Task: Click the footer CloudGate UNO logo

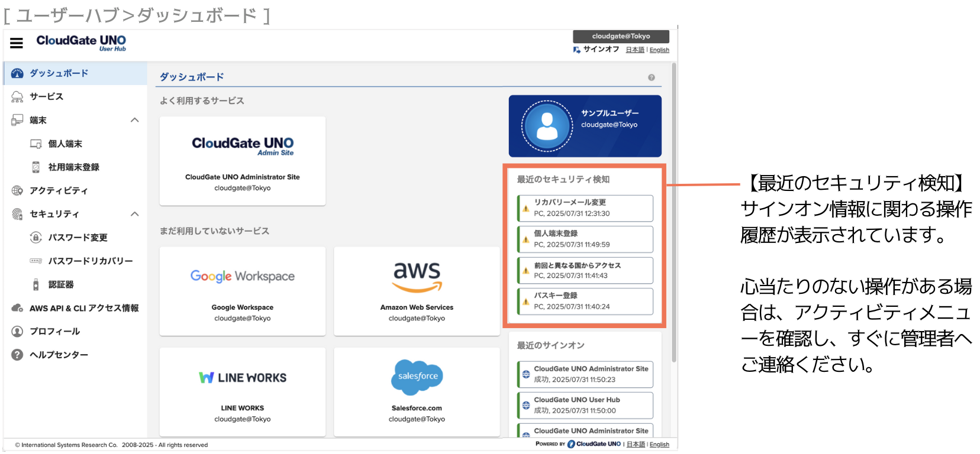Action: 594,444
